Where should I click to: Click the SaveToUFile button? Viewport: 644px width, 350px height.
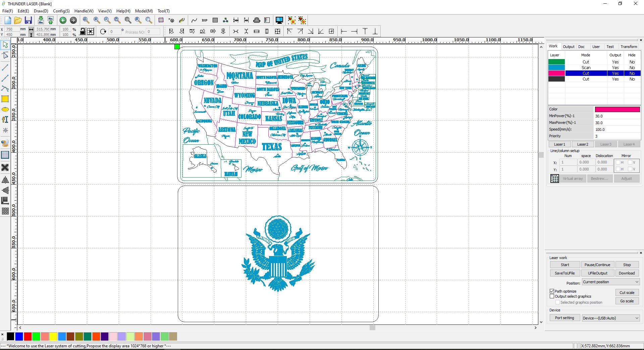[x=565, y=273]
